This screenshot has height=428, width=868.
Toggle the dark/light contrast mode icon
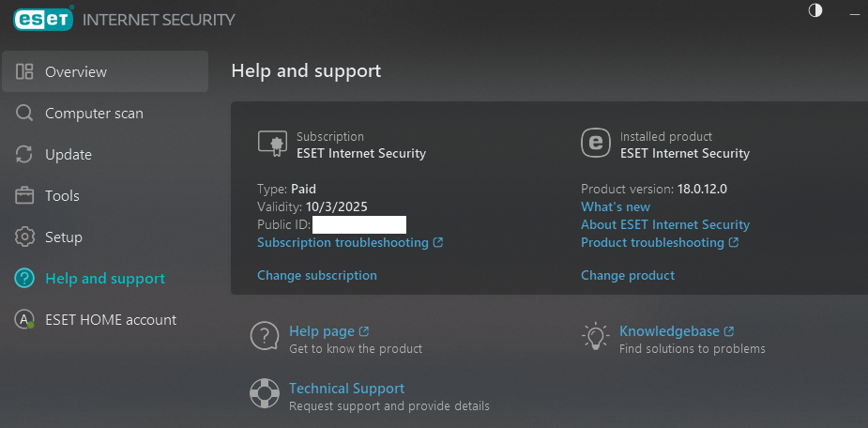click(x=815, y=10)
